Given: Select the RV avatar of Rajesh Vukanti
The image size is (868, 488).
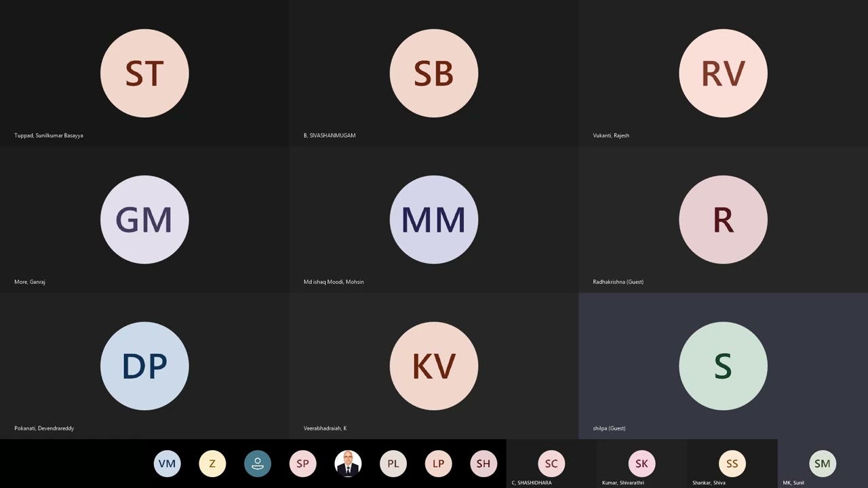Looking at the screenshot, I should [723, 73].
